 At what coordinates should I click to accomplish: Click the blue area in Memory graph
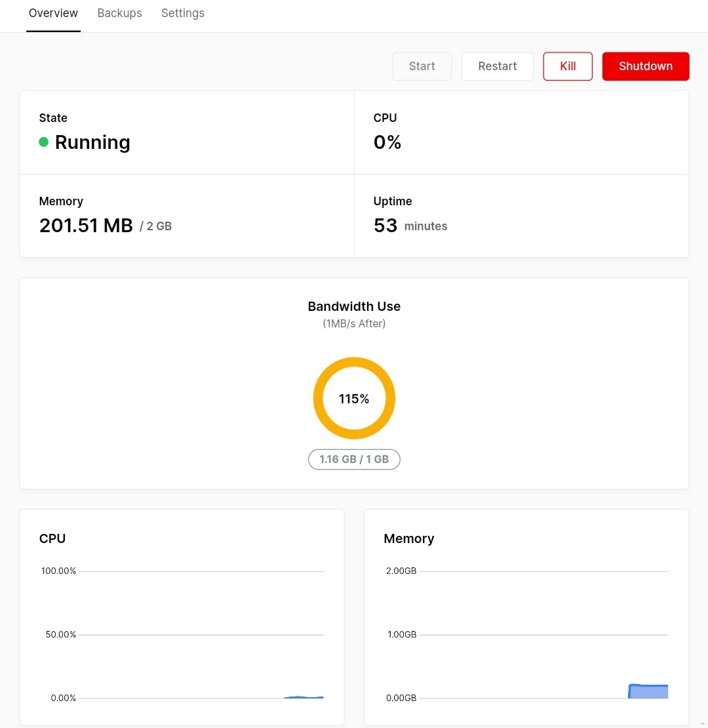648,691
